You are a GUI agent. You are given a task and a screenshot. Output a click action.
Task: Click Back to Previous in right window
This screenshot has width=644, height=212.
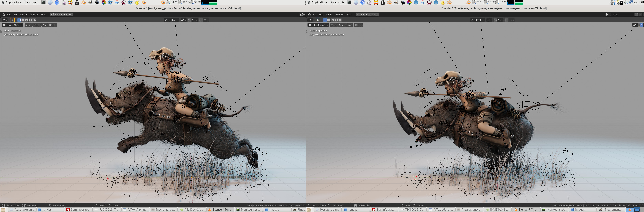coord(367,15)
